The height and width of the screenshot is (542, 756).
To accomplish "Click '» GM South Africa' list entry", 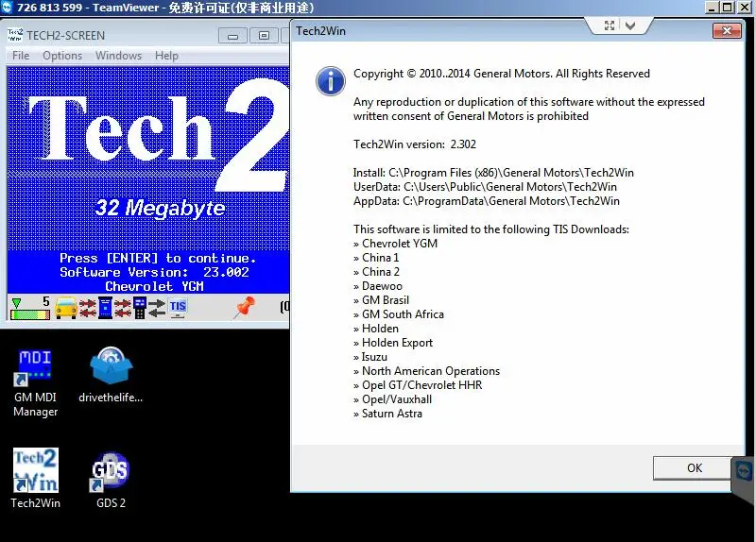I will click(x=398, y=314).
